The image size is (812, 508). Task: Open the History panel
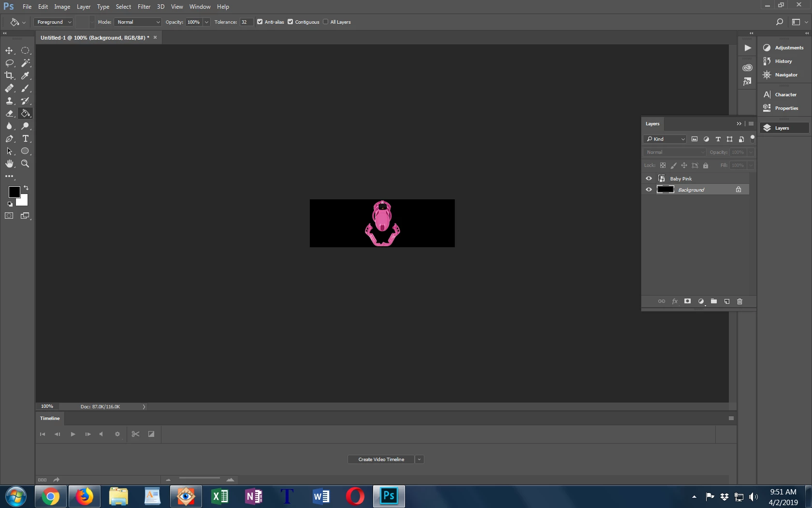coord(783,61)
